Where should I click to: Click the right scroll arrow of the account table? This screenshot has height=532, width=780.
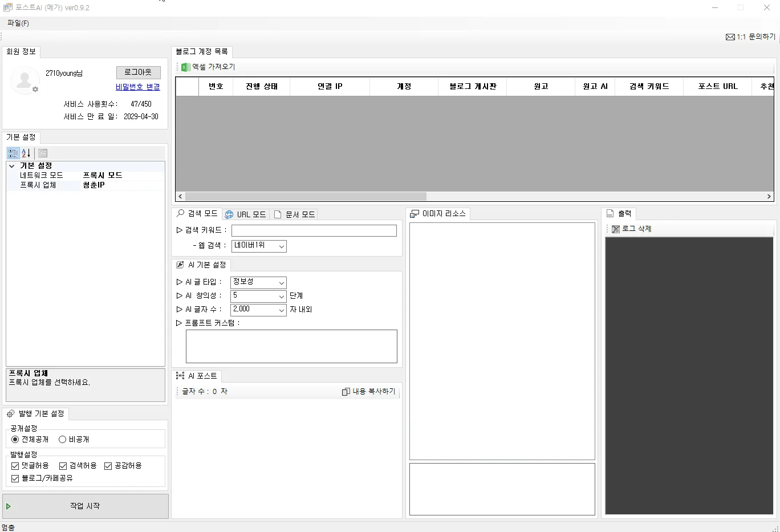[769, 196]
